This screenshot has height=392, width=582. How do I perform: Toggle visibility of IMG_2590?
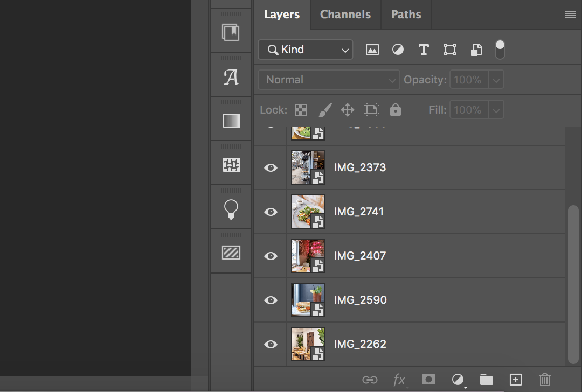[x=271, y=300]
